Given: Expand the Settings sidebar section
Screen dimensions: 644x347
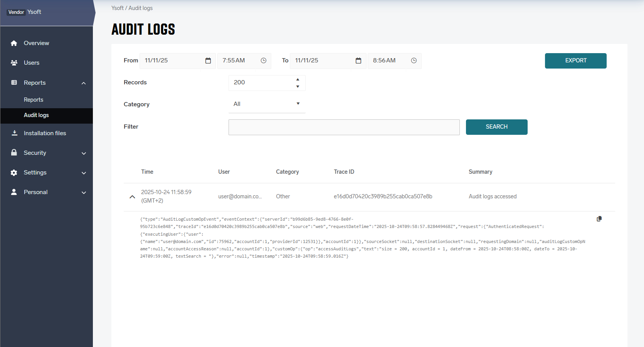Looking at the screenshot, I should [84, 173].
